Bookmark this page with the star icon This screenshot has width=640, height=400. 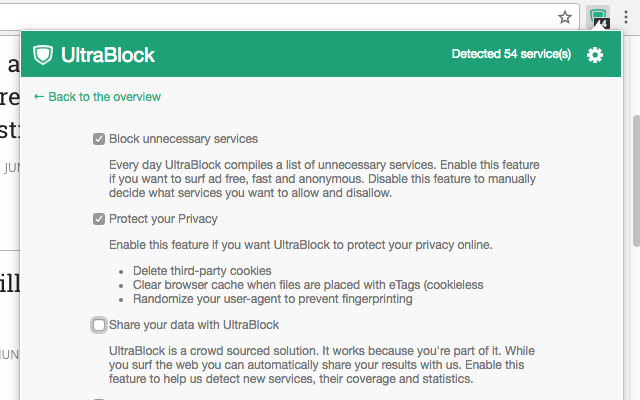(565, 17)
